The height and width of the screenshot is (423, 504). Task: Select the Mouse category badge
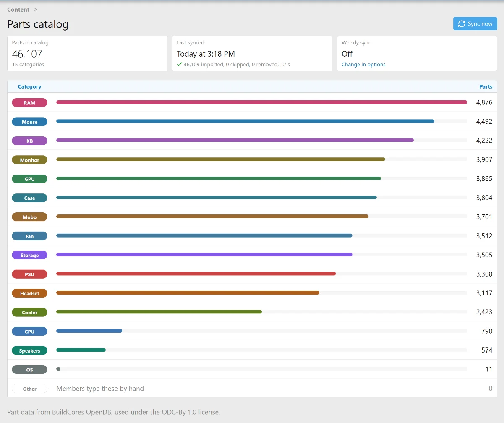pyautogui.click(x=29, y=122)
